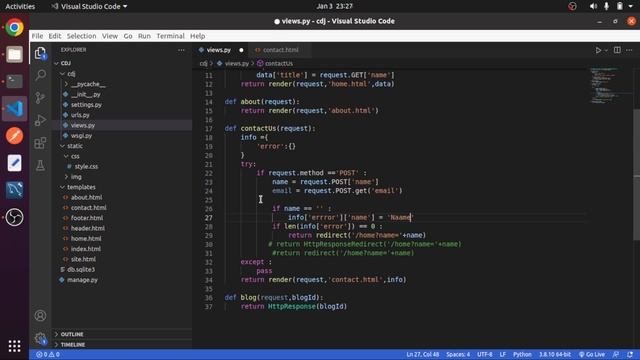Open the Terminal menu
640x360 pixels.
pos(170,36)
